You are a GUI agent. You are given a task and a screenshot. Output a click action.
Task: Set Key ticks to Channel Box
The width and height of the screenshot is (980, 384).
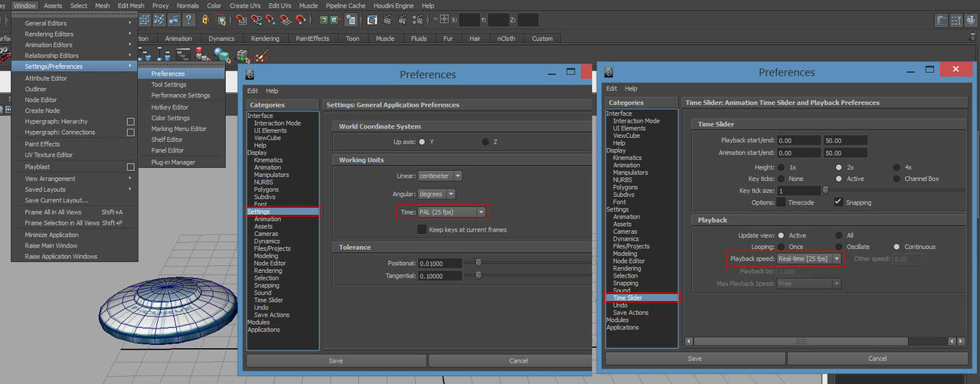click(x=897, y=179)
